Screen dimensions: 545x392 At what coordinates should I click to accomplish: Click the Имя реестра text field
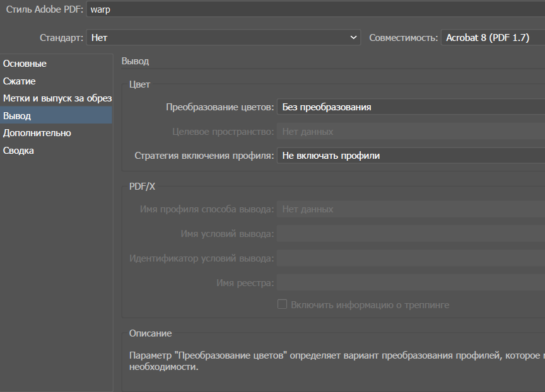pos(410,283)
